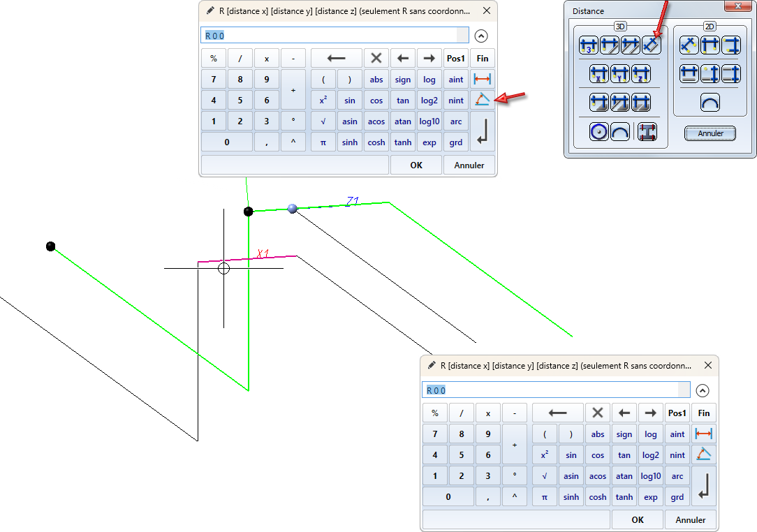Click the x² key in lower calculator
757x532 pixels.
[x=544, y=455]
